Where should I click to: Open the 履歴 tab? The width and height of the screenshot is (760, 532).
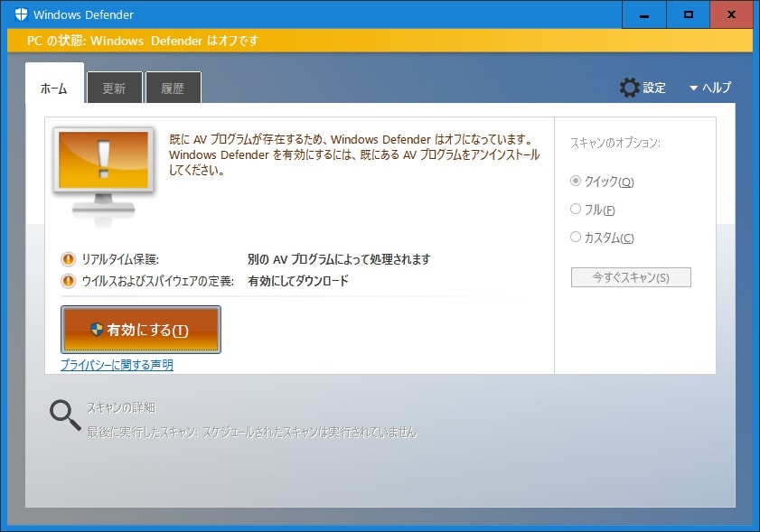(x=173, y=88)
